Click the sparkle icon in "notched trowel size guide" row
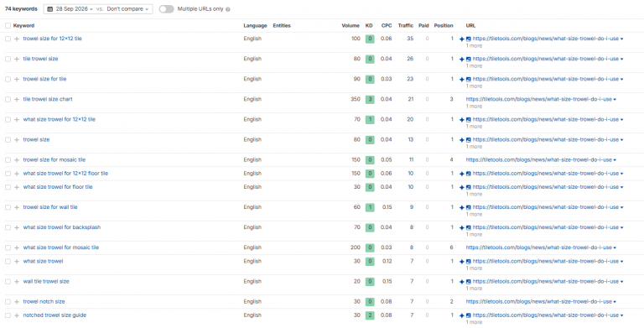The height and width of the screenshot is (328, 644). coord(462,315)
